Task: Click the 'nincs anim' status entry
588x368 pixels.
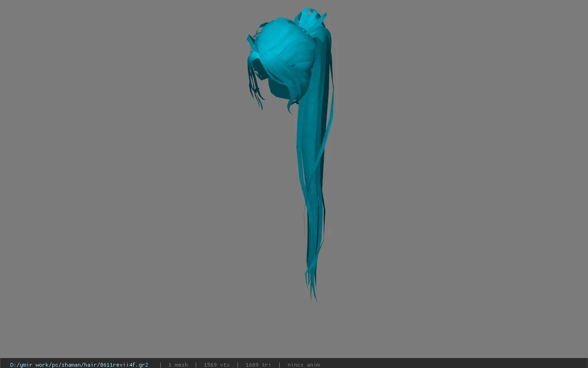Action: point(304,365)
